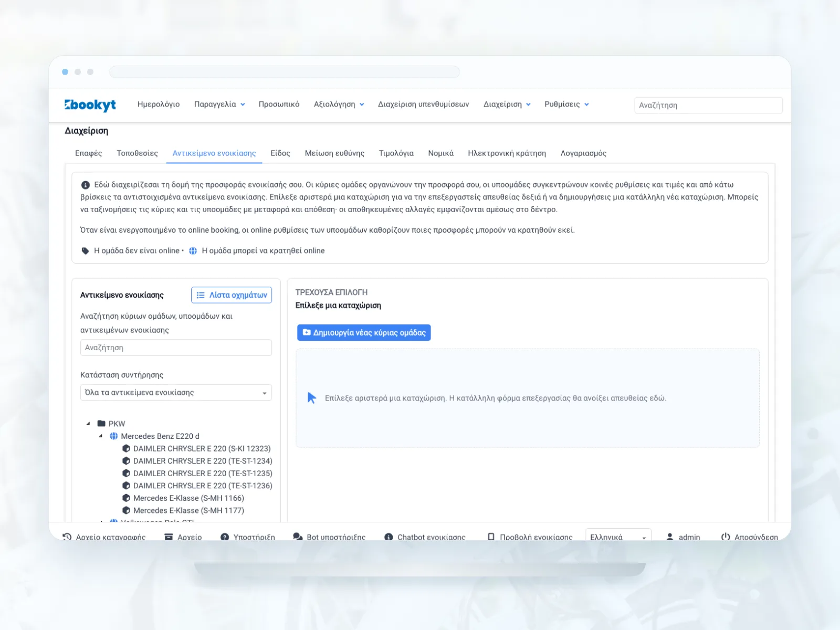The image size is (840, 630).
Task: Collapse the PKW tree node
Action: point(88,424)
